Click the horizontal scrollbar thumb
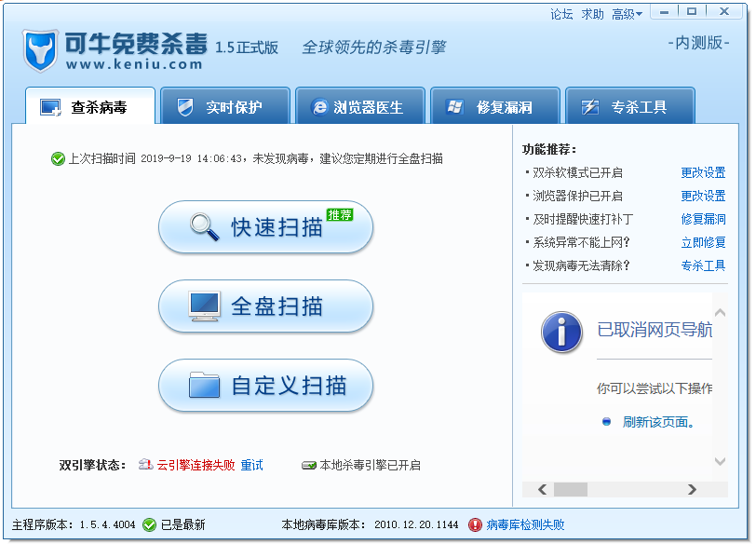The width and height of the screenshot is (756, 544). [x=571, y=489]
